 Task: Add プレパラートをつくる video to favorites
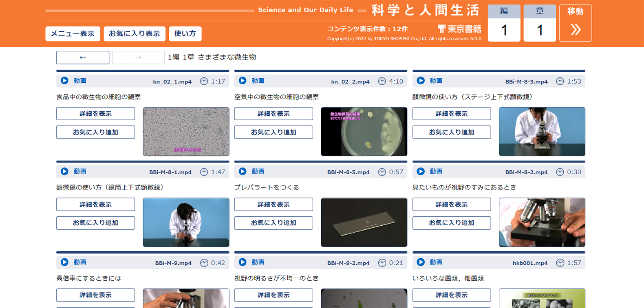[x=273, y=223]
